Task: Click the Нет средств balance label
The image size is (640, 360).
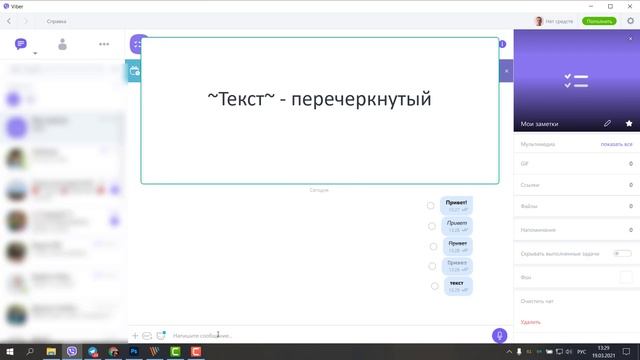Action: 559,21
